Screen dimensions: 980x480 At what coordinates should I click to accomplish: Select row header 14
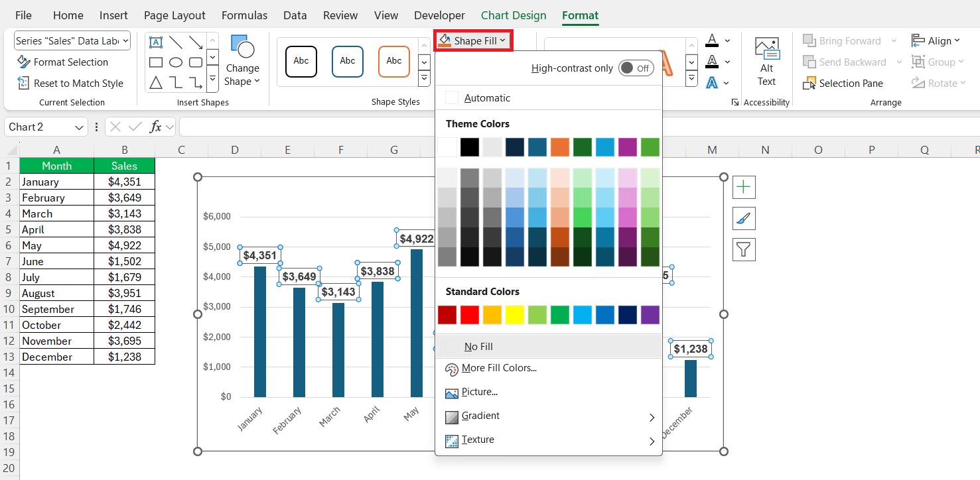9,373
